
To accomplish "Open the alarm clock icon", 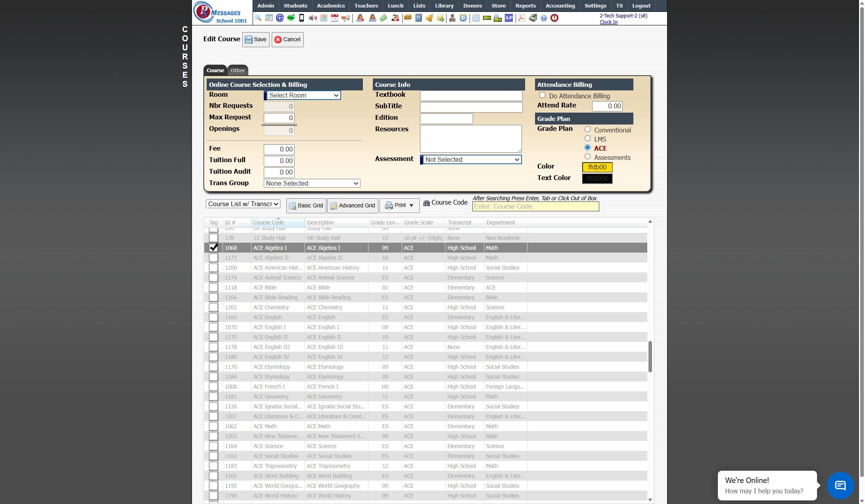I will tap(463, 18).
